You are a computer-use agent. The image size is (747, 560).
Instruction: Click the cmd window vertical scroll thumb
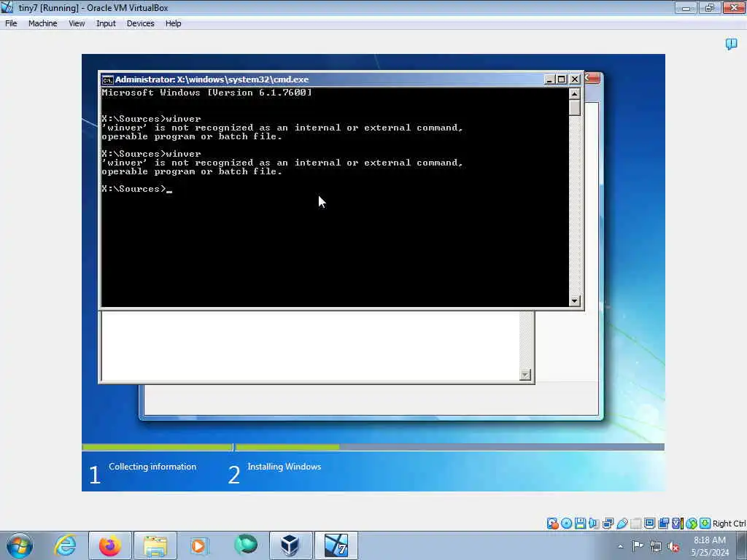575,108
